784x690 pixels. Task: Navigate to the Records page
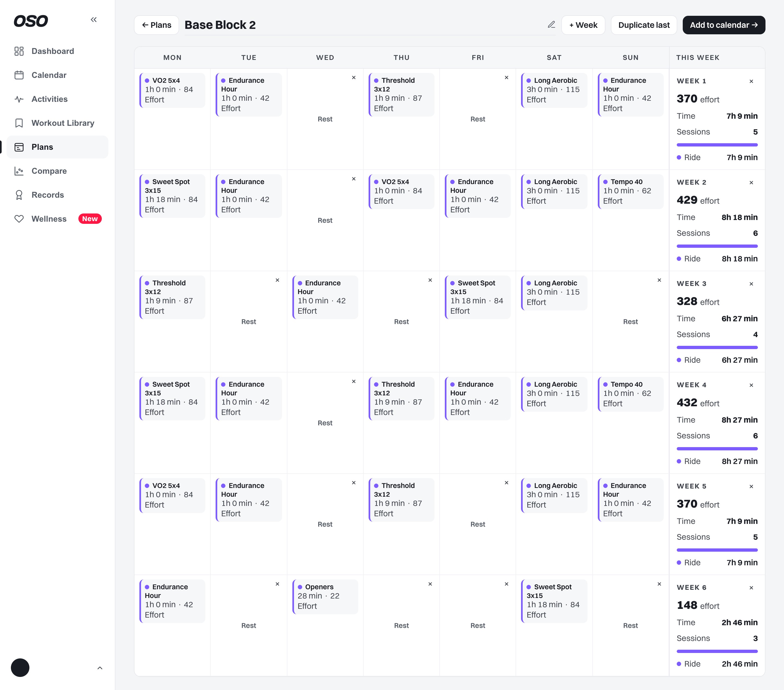click(57, 195)
